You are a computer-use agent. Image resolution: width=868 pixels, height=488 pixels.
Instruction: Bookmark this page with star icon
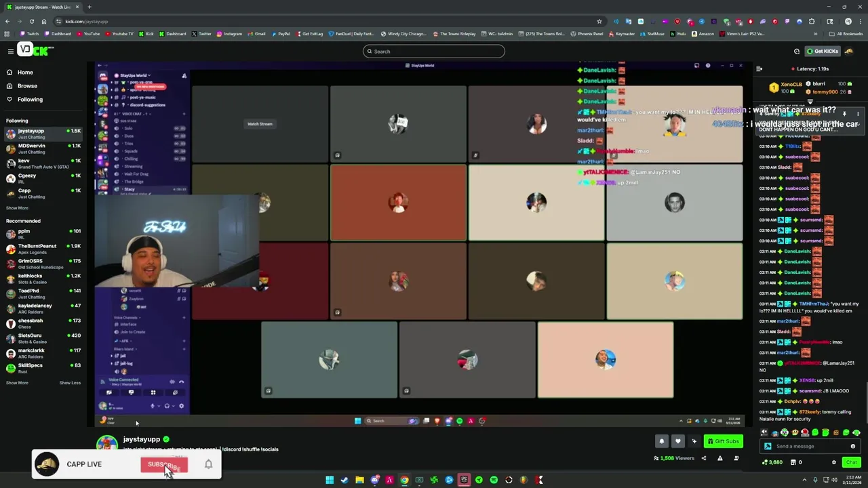coord(599,21)
